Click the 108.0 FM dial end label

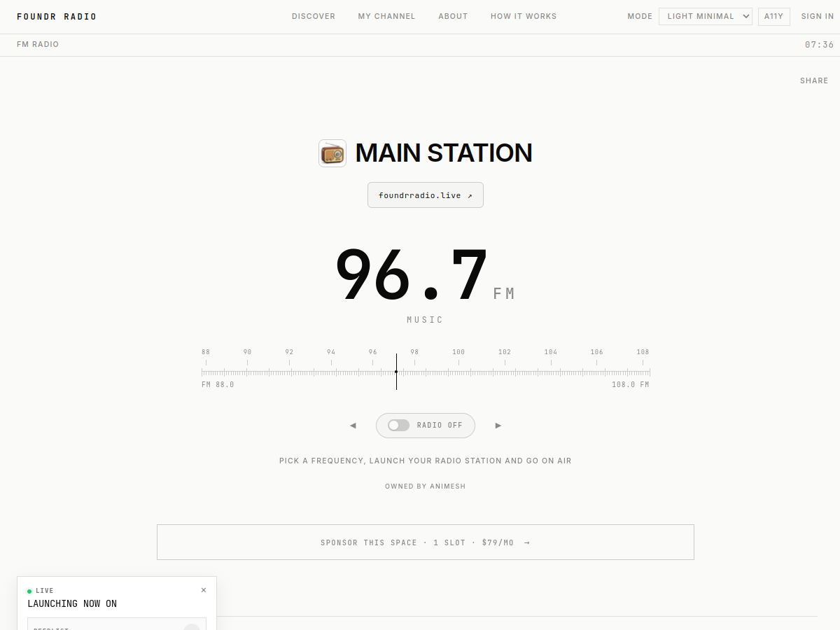(631, 385)
